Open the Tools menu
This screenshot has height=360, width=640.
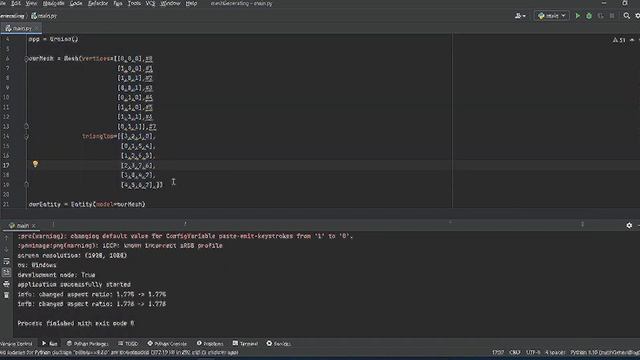(x=134, y=3)
